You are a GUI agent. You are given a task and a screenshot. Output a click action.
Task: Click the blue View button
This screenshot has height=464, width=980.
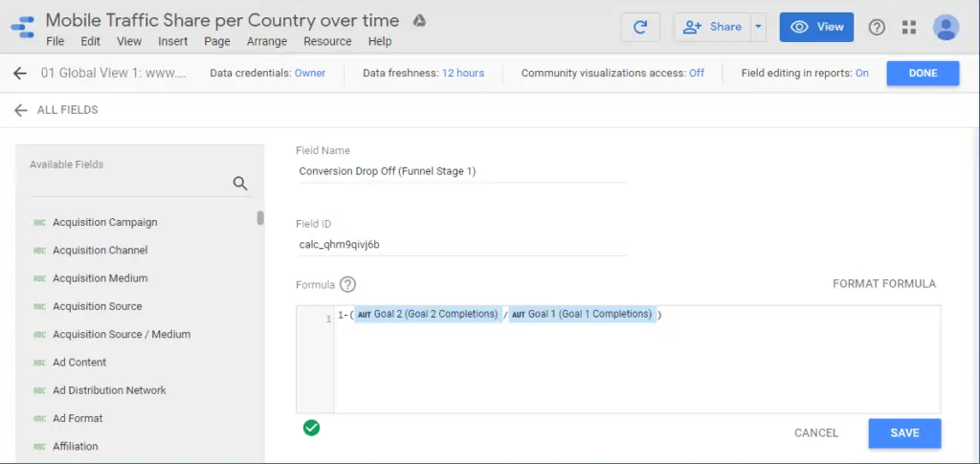click(x=816, y=27)
